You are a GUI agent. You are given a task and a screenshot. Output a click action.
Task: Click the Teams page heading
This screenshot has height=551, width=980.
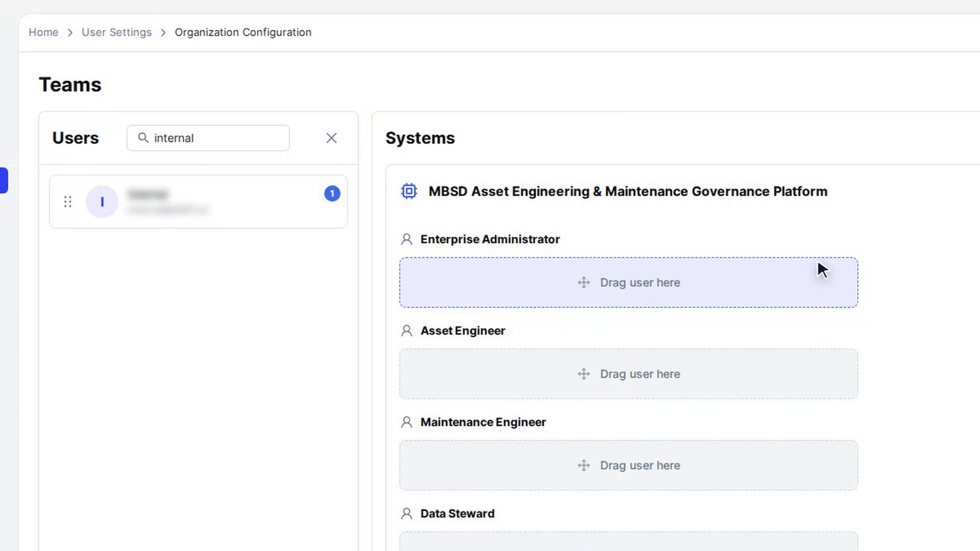pos(70,85)
